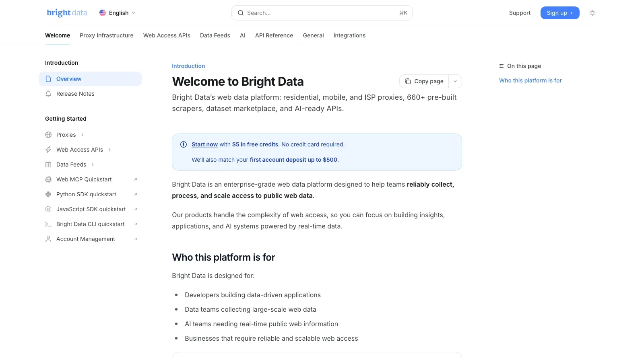This screenshot has height=362, width=644.
Task: Click 'Data teams collecting large-scale web data' bullet
Action: (x=250, y=309)
